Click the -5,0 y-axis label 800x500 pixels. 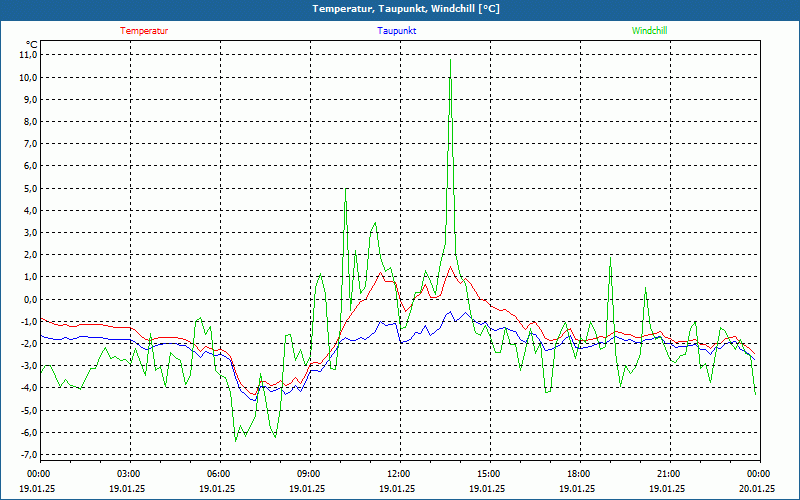(28, 411)
